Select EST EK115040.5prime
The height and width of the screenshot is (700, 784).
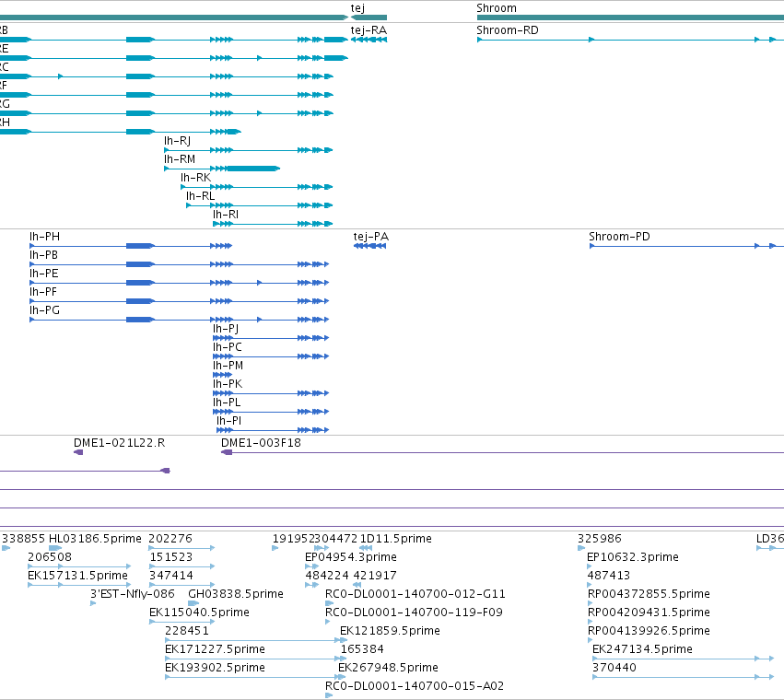click(199, 612)
